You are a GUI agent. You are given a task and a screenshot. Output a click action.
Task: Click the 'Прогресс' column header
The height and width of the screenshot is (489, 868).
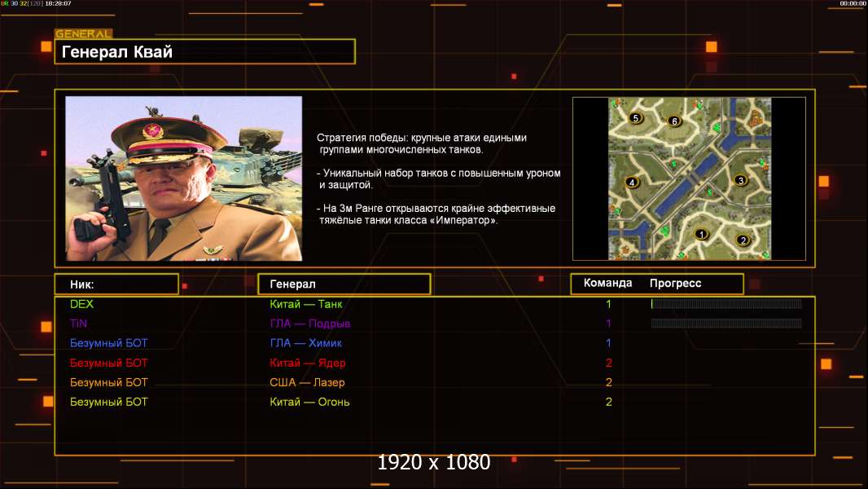[675, 284]
